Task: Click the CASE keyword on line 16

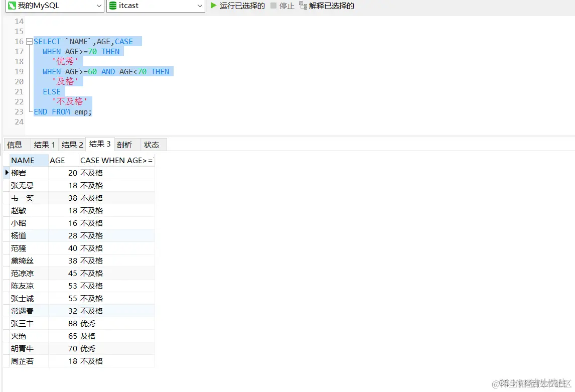Action: click(124, 42)
